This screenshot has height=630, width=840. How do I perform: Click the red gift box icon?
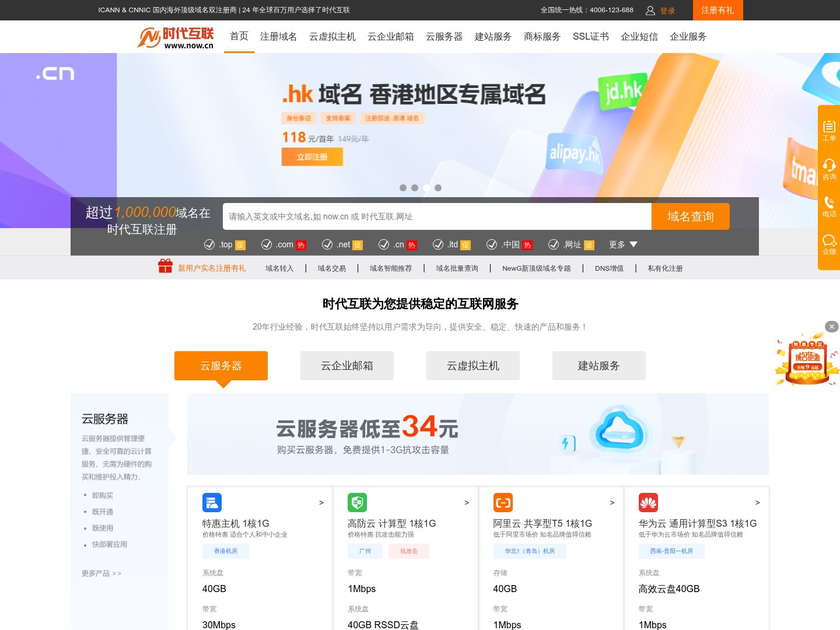(x=165, y=266)
